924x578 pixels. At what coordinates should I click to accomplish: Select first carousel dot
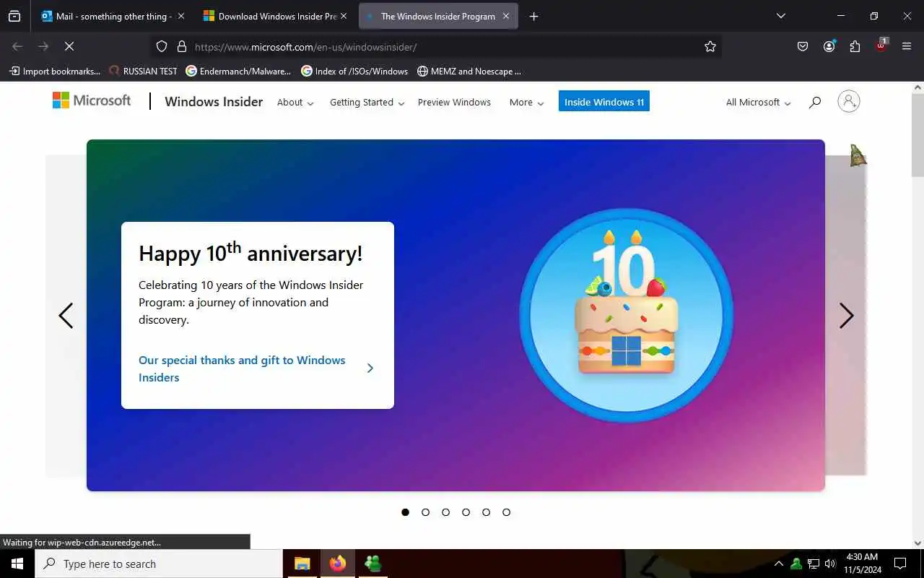(x=405, y=512)
